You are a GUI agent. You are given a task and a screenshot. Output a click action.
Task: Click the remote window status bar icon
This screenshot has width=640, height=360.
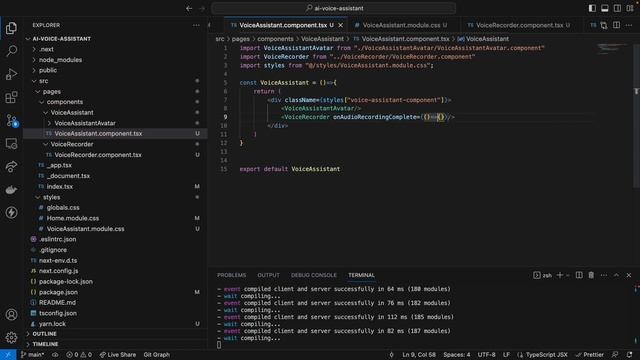(8, 355)
